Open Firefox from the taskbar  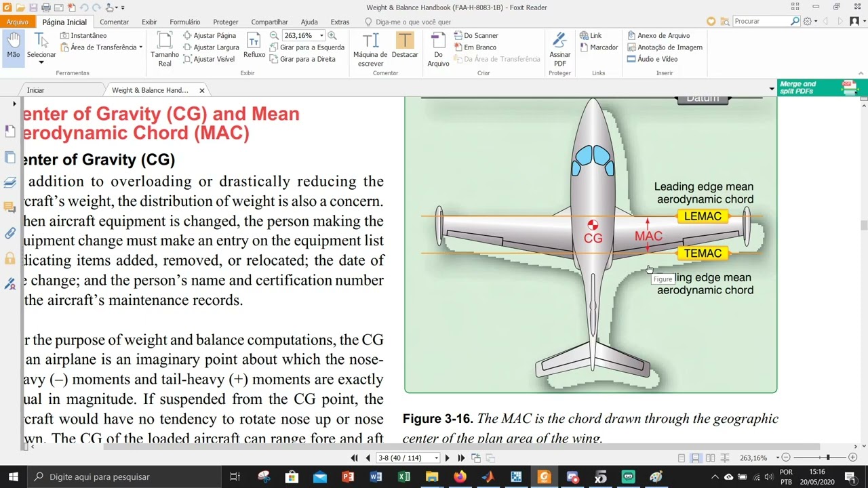coord(460,476)
